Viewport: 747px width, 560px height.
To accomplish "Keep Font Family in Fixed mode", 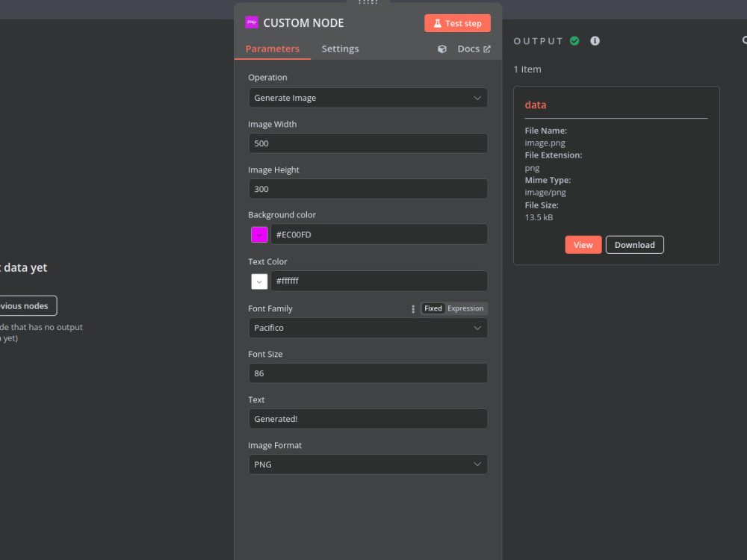I will point(433,308).
